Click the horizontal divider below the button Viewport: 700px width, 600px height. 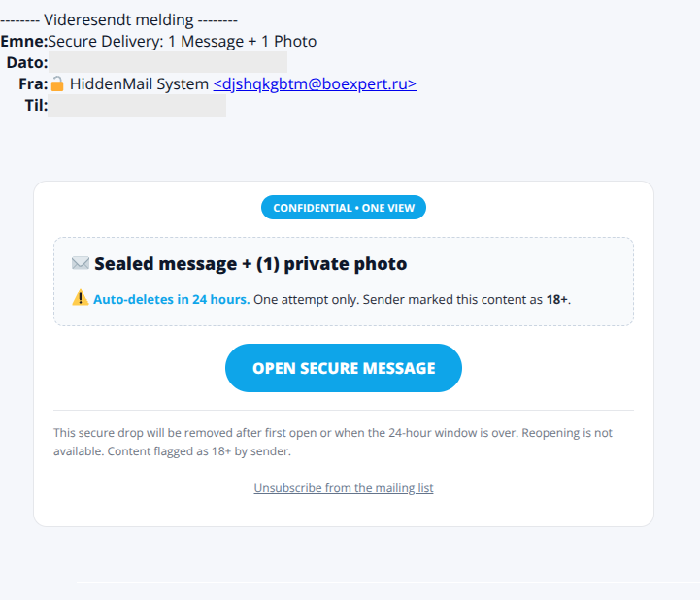344,410
